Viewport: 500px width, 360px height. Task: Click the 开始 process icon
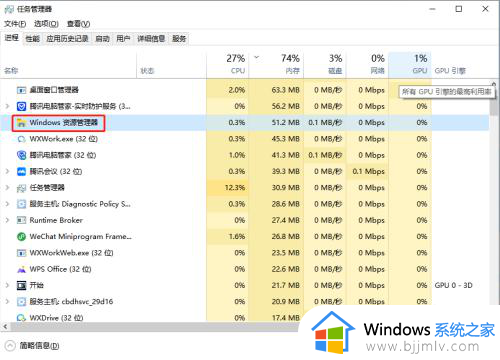click(x=21, y=286)
